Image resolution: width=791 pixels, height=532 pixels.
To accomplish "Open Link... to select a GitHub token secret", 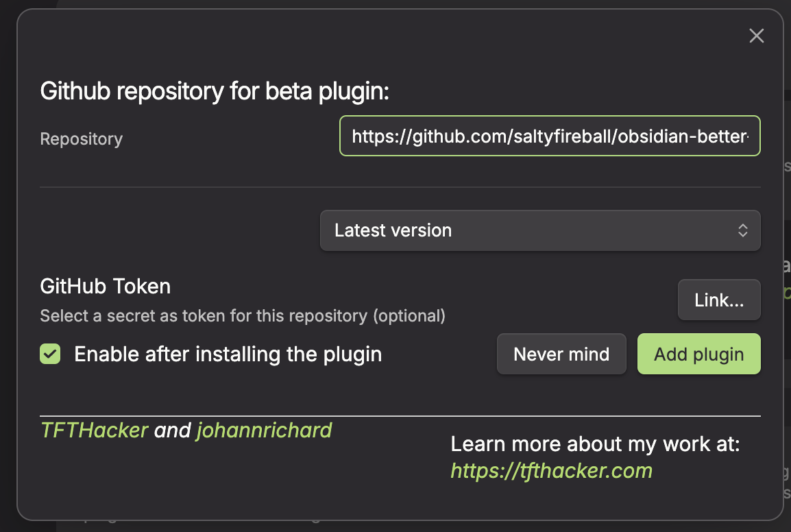I will click(x=718, y=300).
